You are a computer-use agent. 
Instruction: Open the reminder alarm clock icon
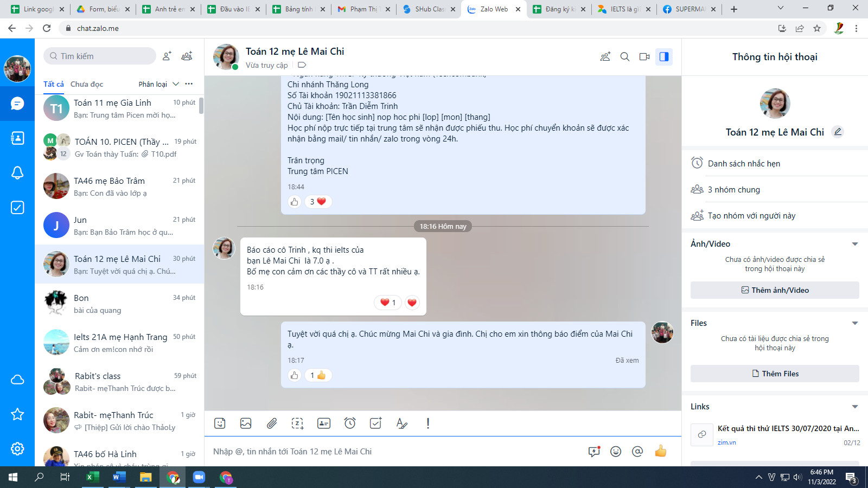(x=350, y=423)
